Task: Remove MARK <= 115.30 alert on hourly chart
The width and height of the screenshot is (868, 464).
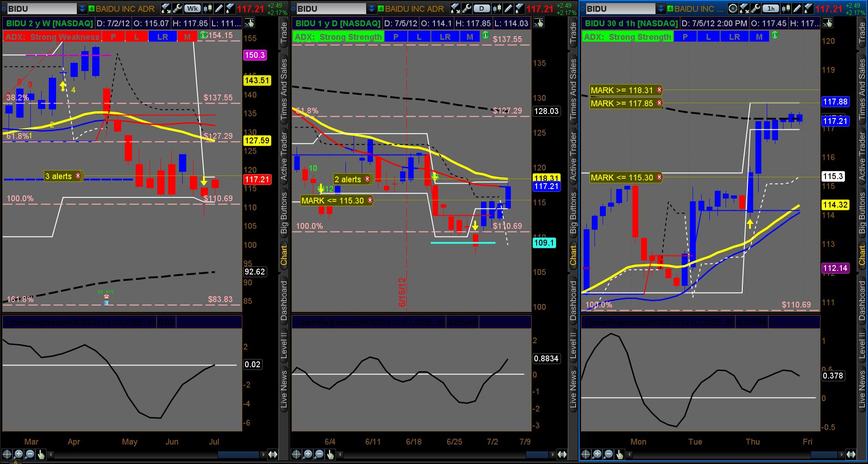Action: pyautogui.click(x=659, y=177)
